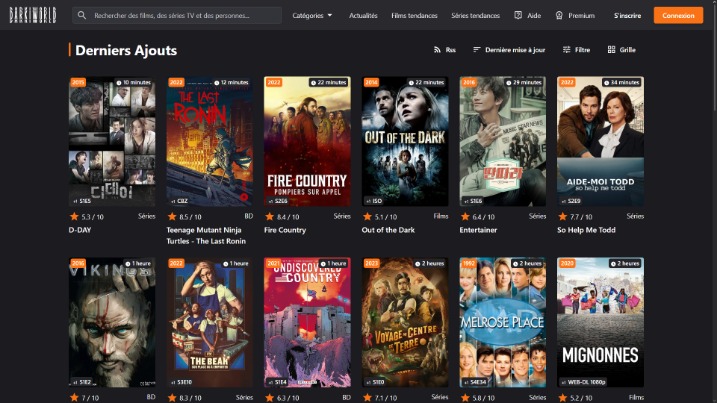Open the Undiscovered Country poster
Viewport: 717px width, 403px height.
[307, 322]
